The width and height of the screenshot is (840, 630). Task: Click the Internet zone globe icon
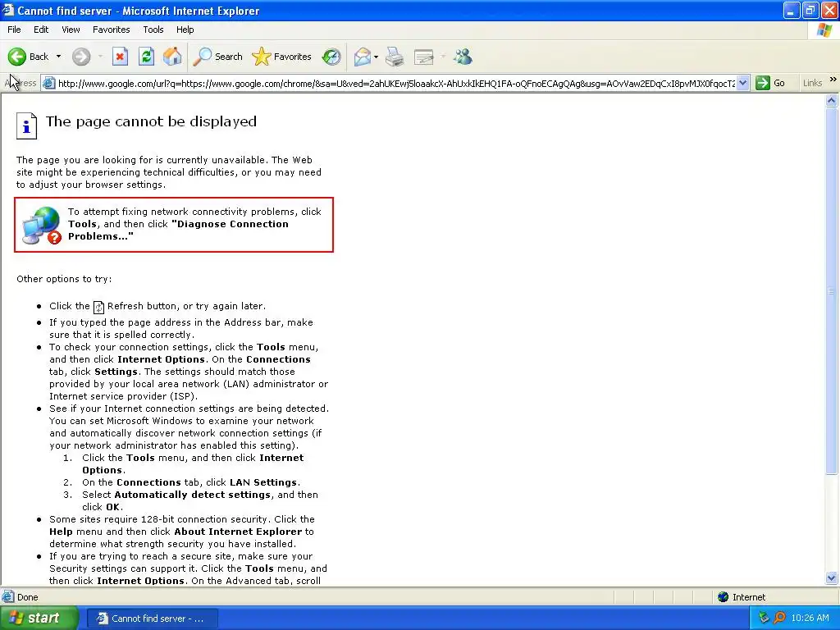click(x=724, y=597)
